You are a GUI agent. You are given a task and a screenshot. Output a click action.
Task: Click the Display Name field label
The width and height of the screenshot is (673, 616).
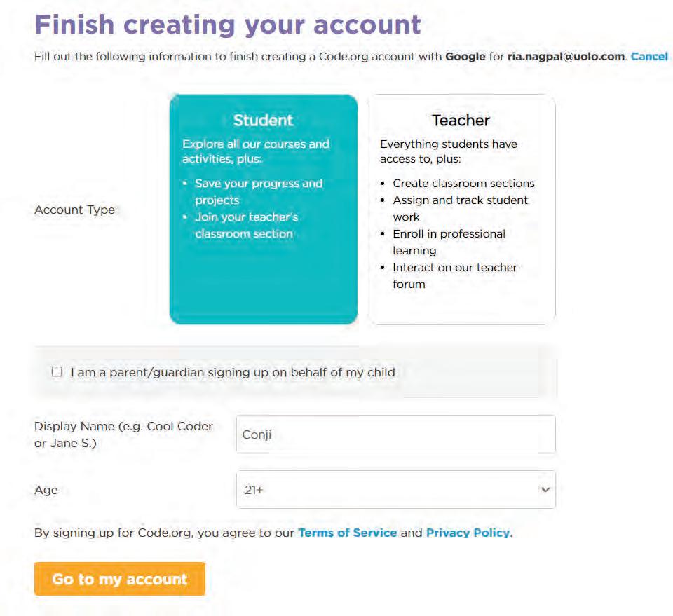click(x=123, y=434)
